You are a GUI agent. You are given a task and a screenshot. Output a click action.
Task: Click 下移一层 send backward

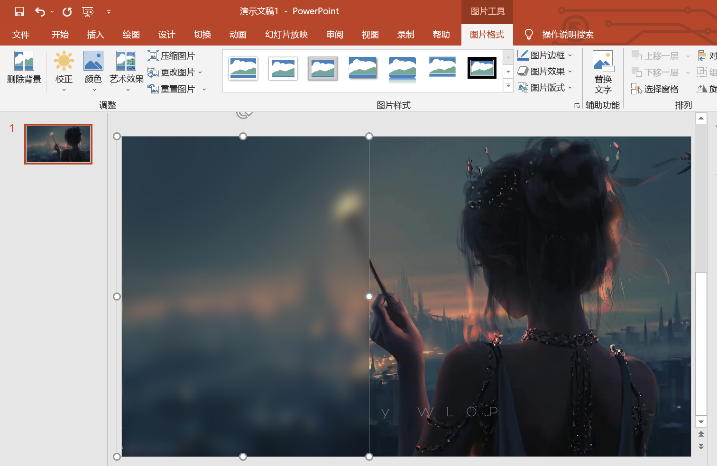coord(655,72)
